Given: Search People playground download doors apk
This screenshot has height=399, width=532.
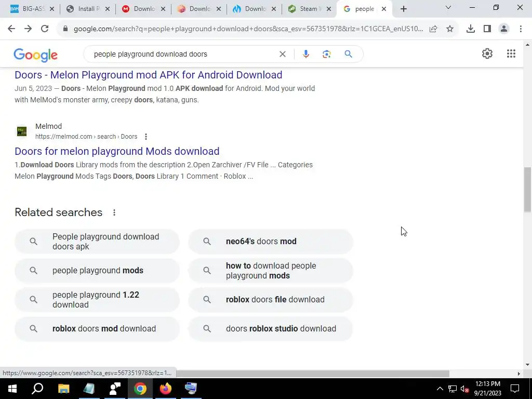Looking at the screenshot, I should click(97, 242).
